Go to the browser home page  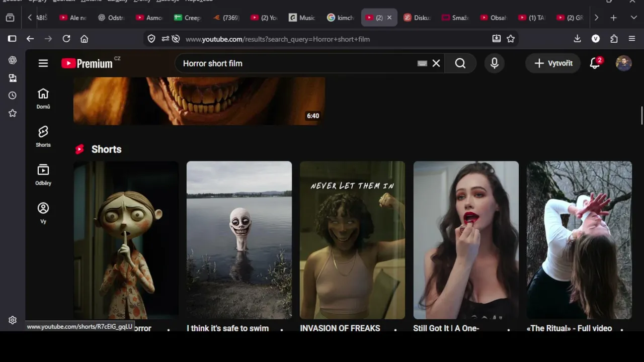pos(85,39)
